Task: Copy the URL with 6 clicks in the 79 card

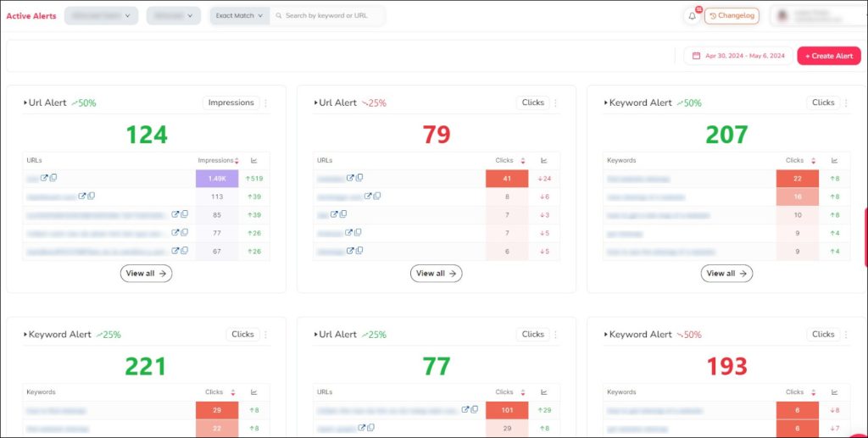Action: [359, 251]
